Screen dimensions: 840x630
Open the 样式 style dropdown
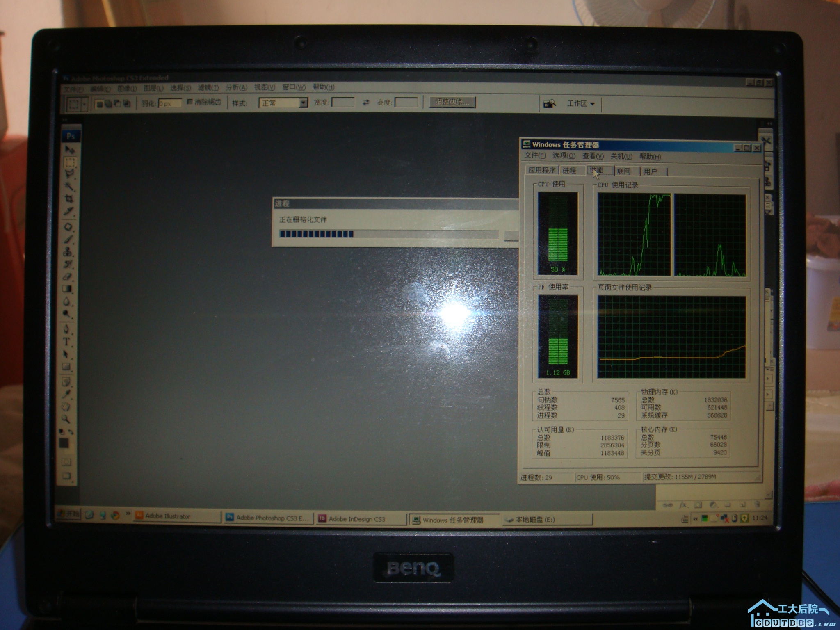[x=303, y=103]
